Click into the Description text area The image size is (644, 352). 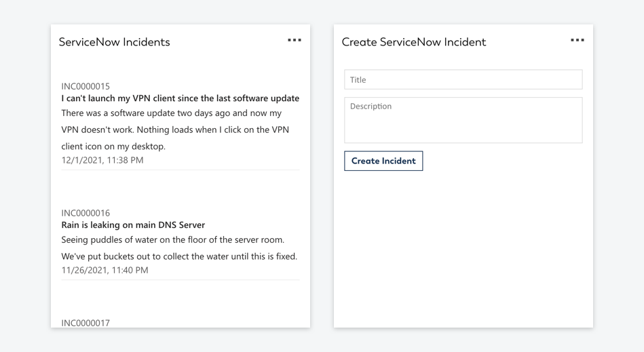pyautogui.click(x=463, y=120)
